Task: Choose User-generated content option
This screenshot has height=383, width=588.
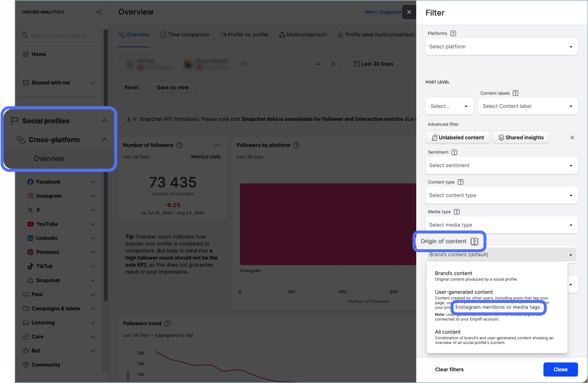Action: 464,292
